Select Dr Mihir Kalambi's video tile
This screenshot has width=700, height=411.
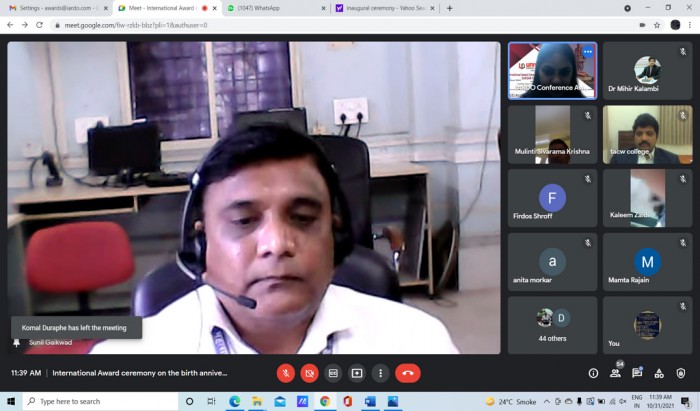(x=647, y=71)
